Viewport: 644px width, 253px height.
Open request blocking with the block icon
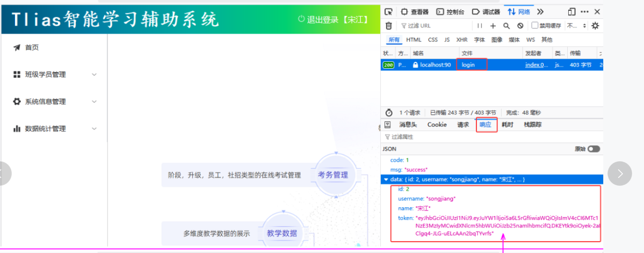pyautogui.click(x=520, y=26)
